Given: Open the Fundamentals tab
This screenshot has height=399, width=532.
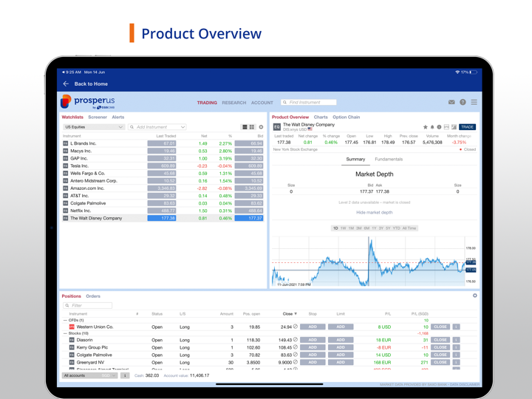Looking at the screenshot, I should (x=389, y=160).
